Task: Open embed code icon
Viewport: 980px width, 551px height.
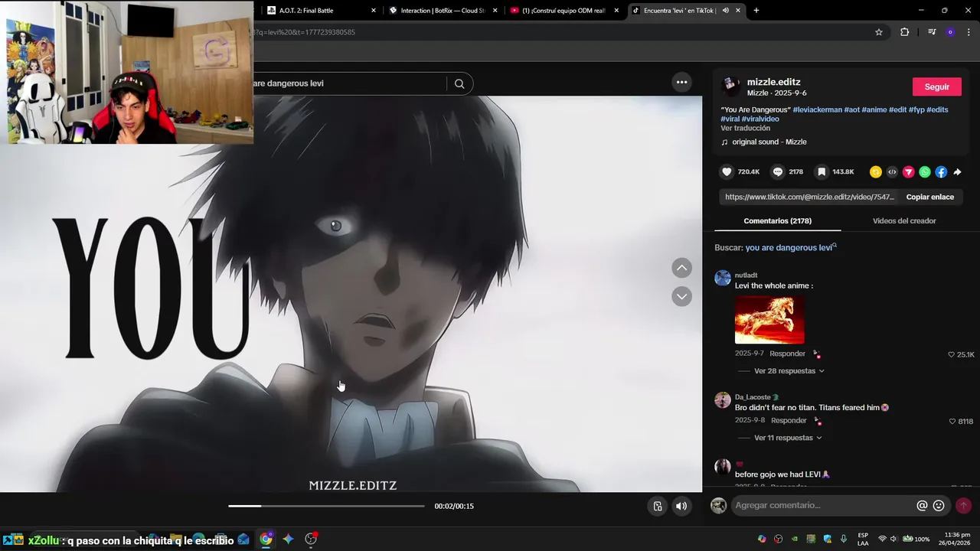Action: point(892,172)
